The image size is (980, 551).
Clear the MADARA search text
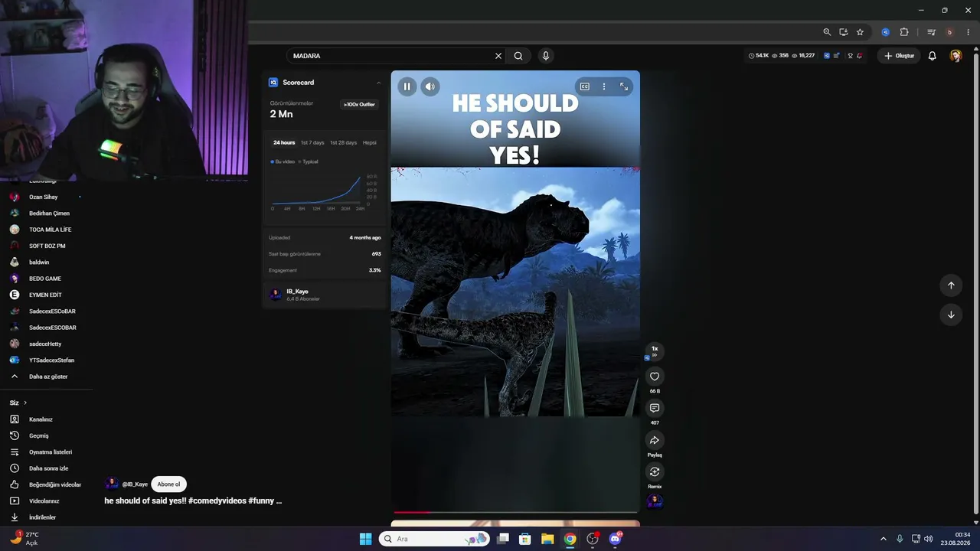click(498, 56)
